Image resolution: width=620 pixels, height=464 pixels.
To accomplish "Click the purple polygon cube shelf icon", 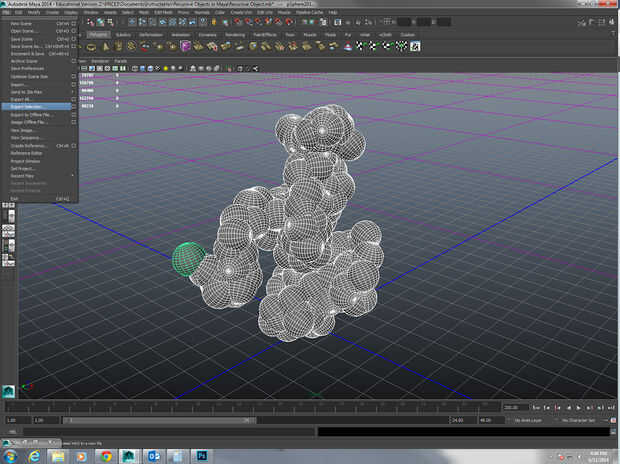I will click(186, 46).
